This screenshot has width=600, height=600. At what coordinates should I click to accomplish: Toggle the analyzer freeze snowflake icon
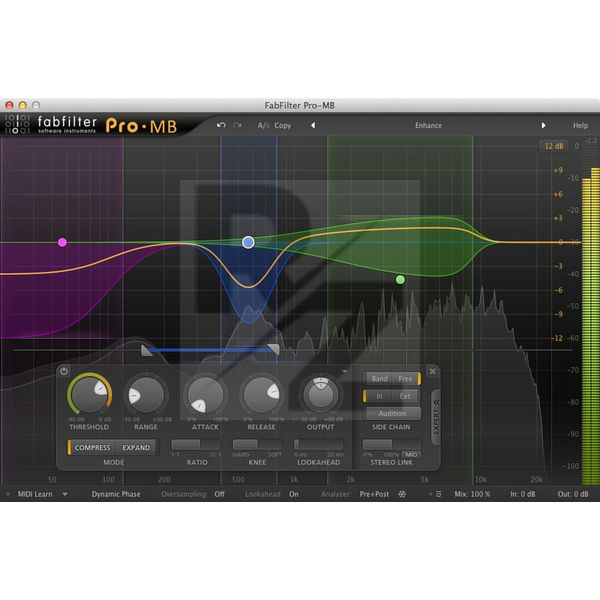pyautogui.click(x=402, y=494)
